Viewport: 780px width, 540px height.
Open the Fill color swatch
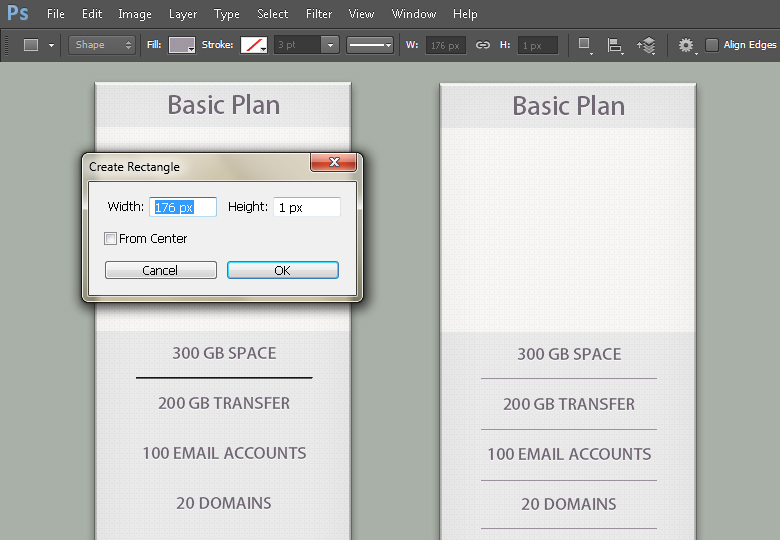click(182, 45)
